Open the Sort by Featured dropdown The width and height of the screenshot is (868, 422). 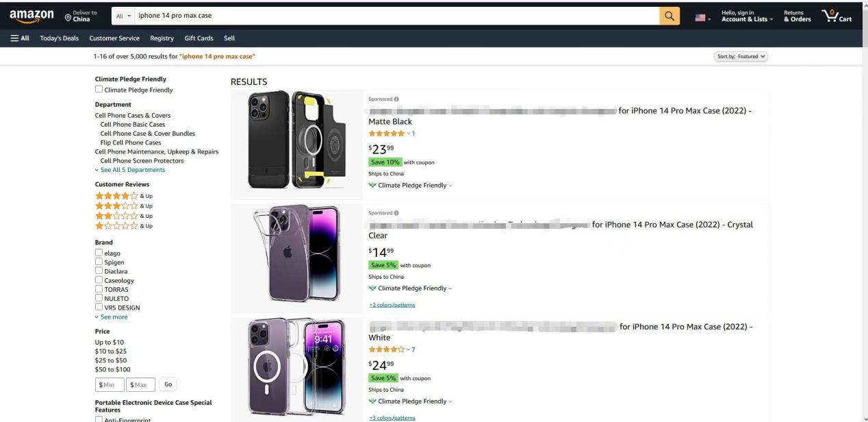pyautogui.click(x=741, y=57)
